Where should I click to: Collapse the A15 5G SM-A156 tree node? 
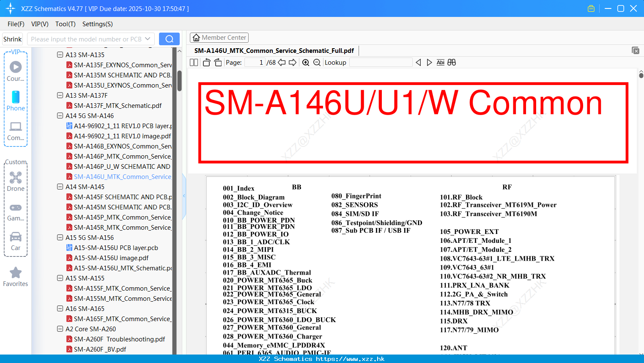click(x=60, y=237)
